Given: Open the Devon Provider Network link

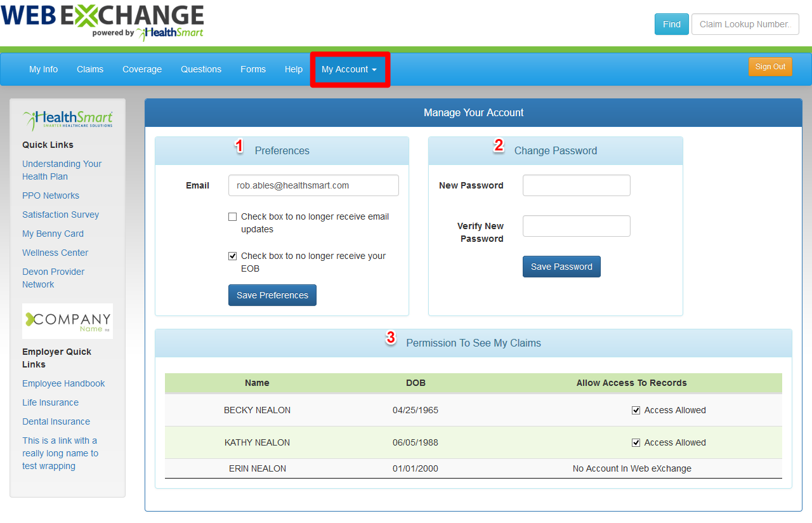Looking at the screenshot, I should 53,278.
